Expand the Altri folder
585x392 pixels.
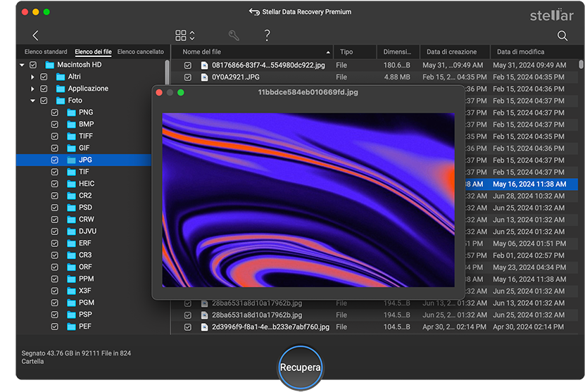pyautogui.click(x=32, y=77)
